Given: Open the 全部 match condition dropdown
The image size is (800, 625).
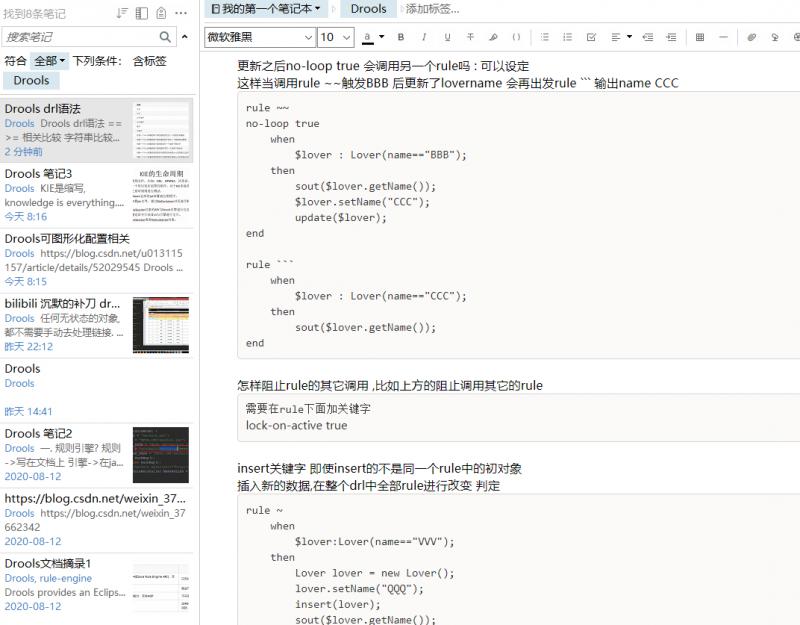Looking at the screenshot, I should tap(49, 61).
